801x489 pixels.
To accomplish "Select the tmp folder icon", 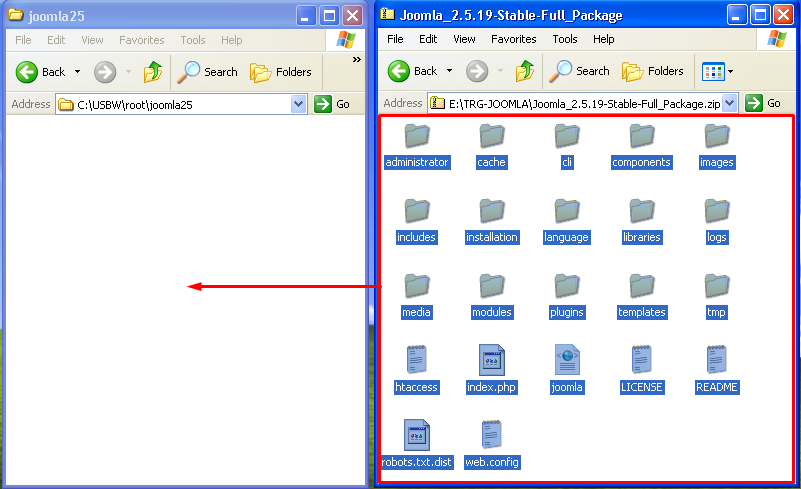I will [717, 286].
